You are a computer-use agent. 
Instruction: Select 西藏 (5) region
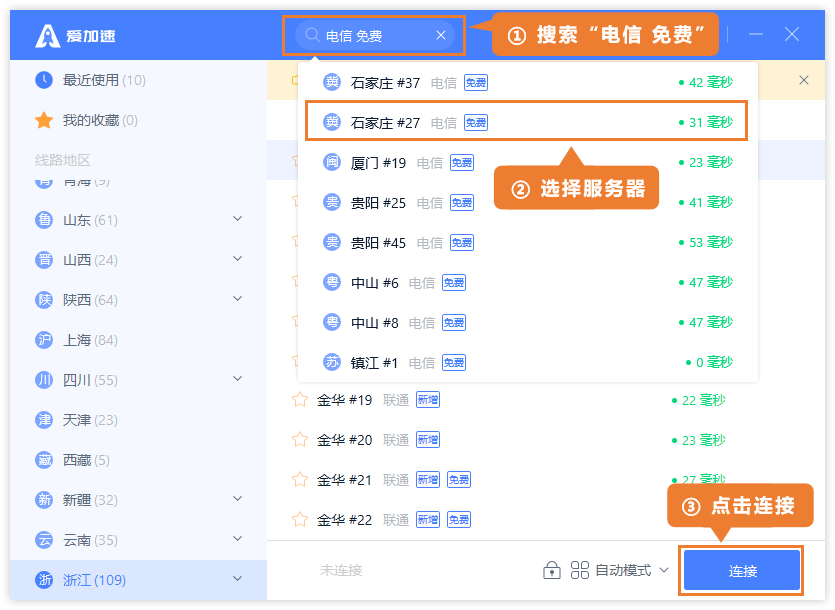[x=138, y=460]
